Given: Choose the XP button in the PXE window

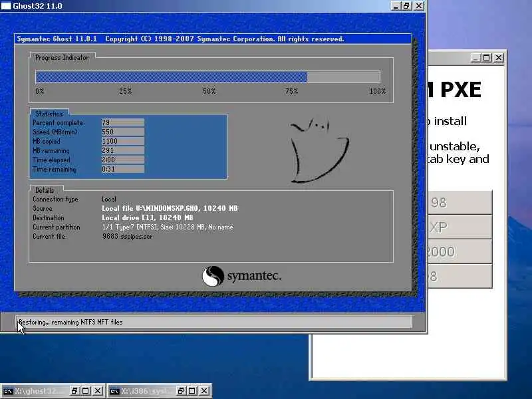Looking at the screenshot, I should pyautogui.click(x=460, y=227).
